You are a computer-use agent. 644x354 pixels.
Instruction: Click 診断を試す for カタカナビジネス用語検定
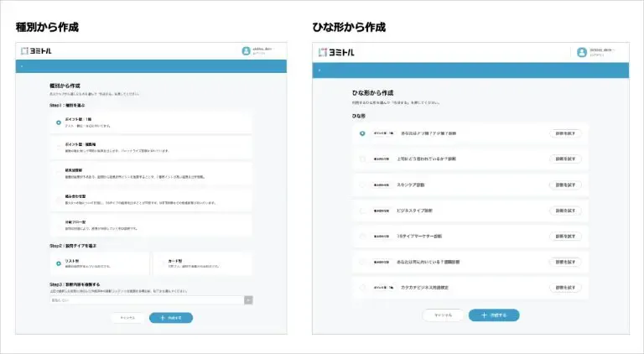[565, 288]
